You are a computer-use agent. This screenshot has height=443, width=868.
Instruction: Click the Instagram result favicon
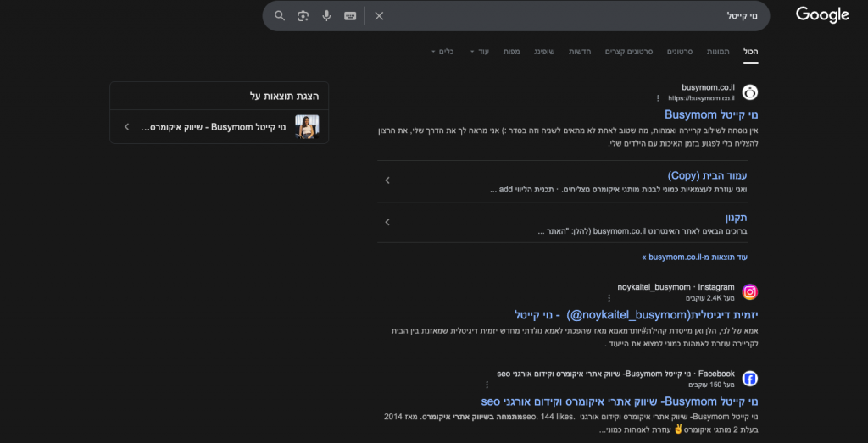(x=749, y=292)
